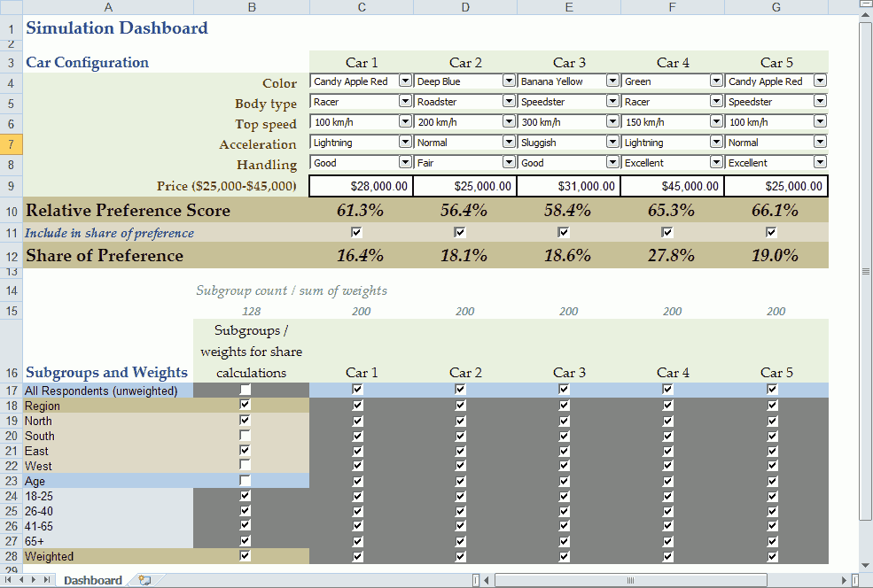Uncheck the Region subgroup checkbox
The height and width of the screenshot is (588, 873).
click(245, 405)
